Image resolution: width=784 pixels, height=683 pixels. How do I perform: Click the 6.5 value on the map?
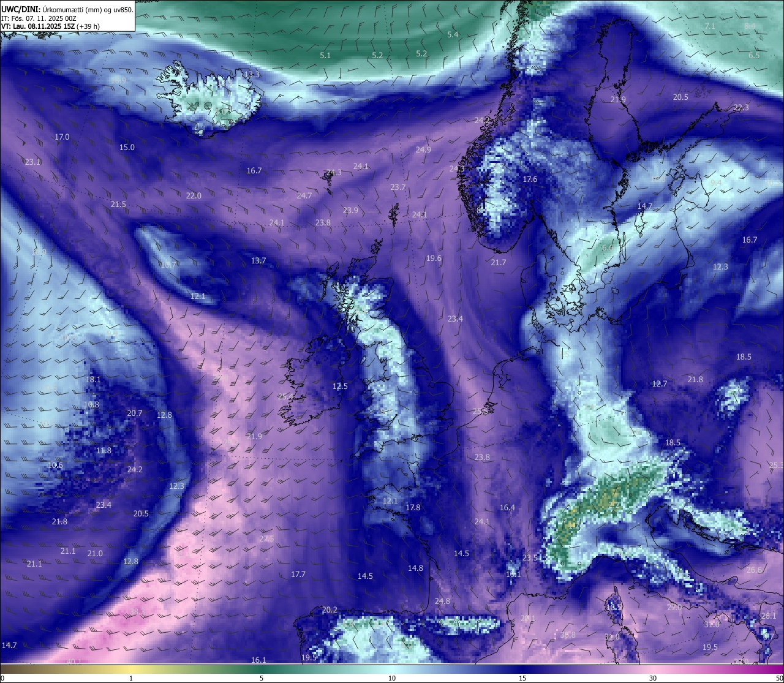[x=754, y=56]
